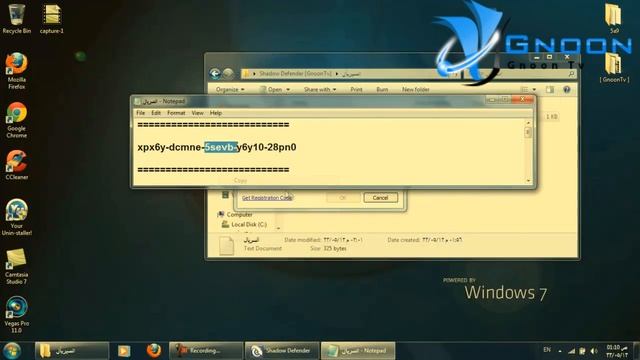Click Burn in the Explorer toolbar
Screen dimensions: 640x360
coord(382,89)
